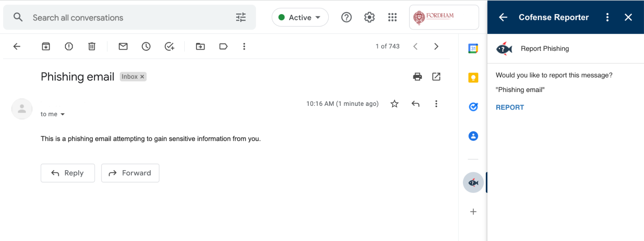
Task: Click the '10:16 AM (1 minute ago)' timestamp
Action: [x=342, y=104]
